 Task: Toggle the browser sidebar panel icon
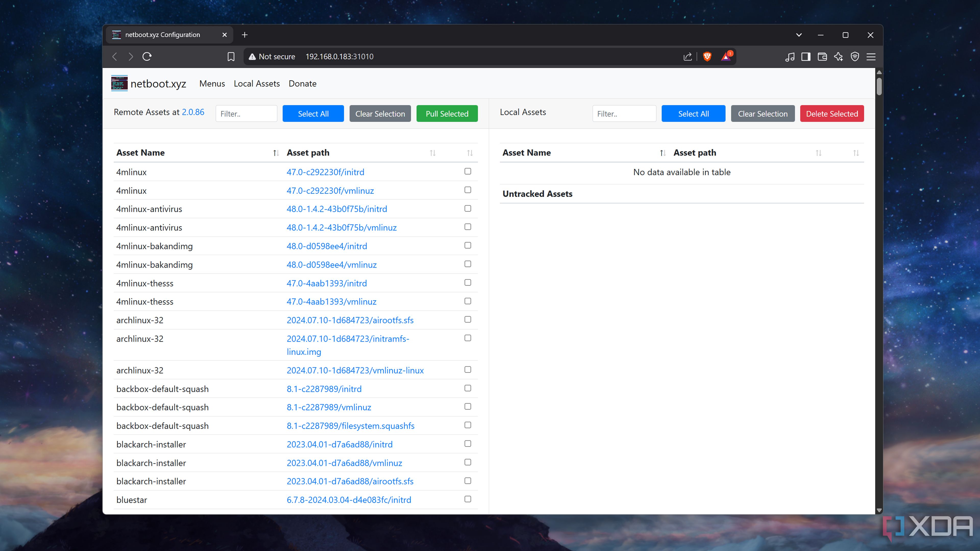(x=806, y=57)
